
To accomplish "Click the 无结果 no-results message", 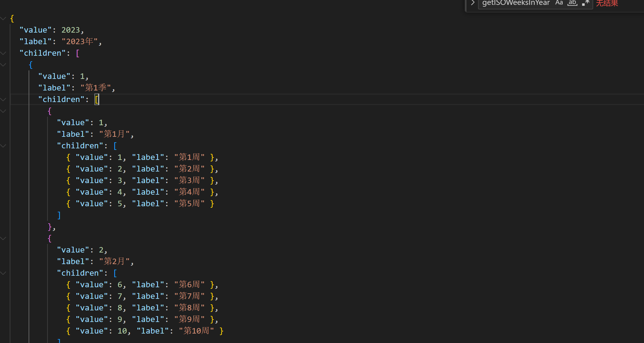I will coord(607,3).
